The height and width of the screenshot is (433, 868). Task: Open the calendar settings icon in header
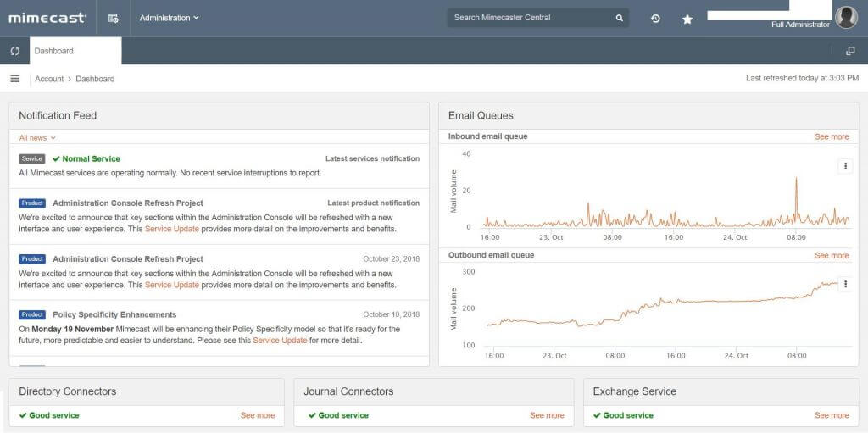[114, 18]
